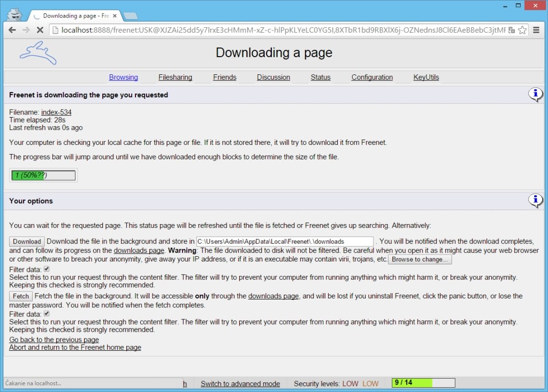
Task: Bookmark this page with the star icon
Action: click(522, 30)
